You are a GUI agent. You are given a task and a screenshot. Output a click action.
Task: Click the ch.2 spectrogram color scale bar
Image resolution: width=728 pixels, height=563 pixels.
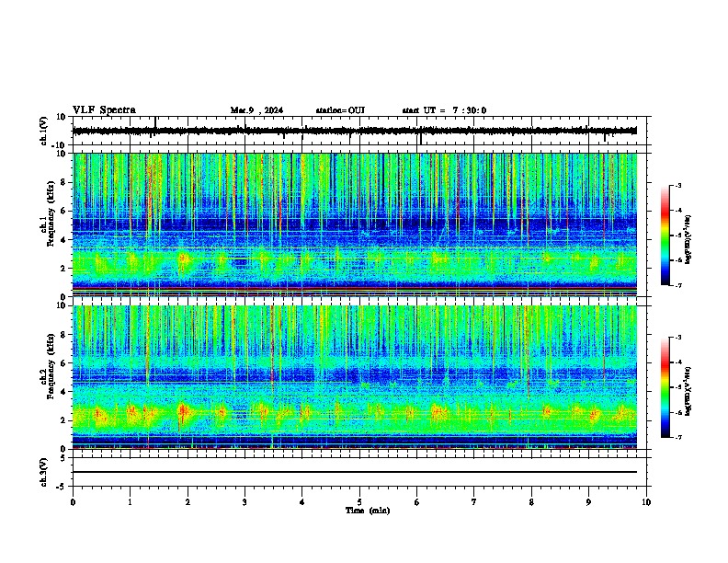tap(665, 387)
